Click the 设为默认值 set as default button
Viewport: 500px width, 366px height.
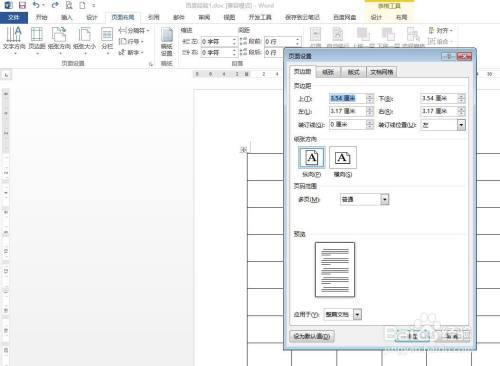312,336
